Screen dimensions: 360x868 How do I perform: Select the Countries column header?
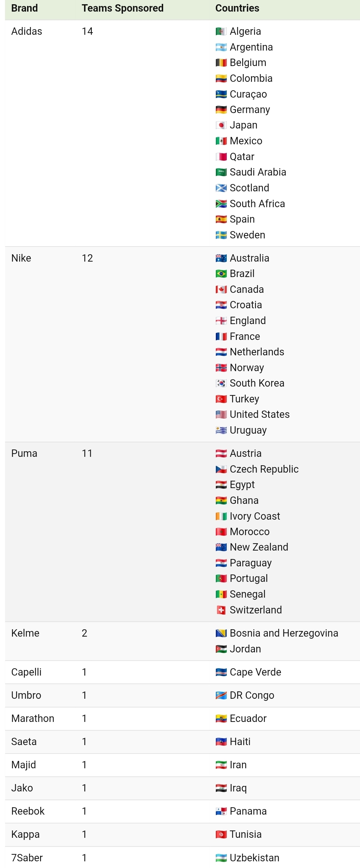point(237,8)
